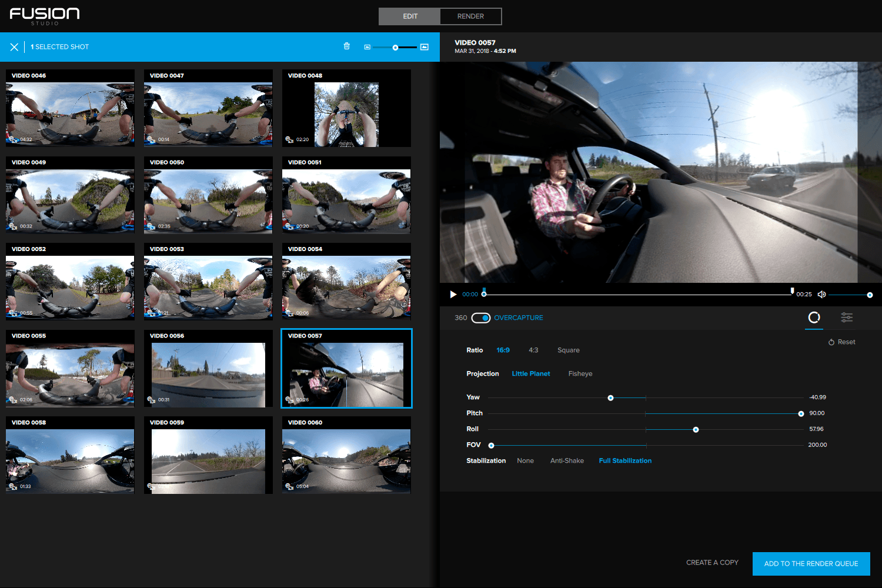Open the OverCapture projection settings tab icon
Image resolution: width=882 pixels, height=588 pixels.
point(814,318)
